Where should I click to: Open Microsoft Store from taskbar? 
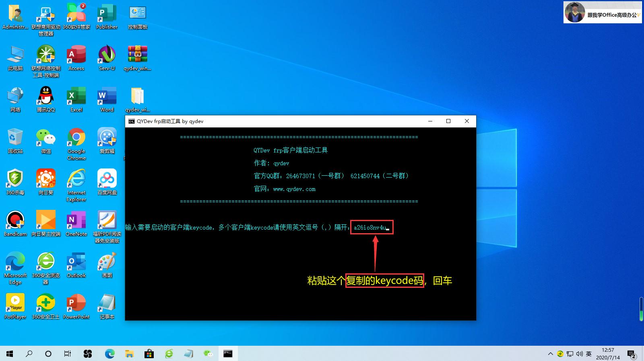[149, 354]
